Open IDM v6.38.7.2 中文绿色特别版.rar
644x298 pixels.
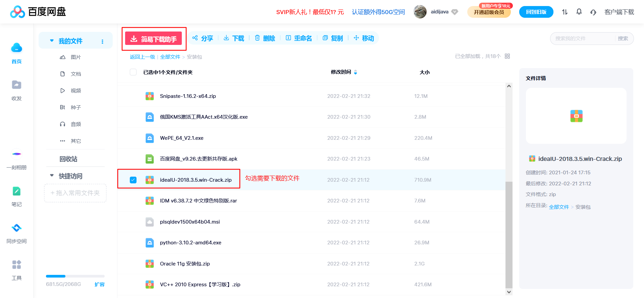(198, 201)
